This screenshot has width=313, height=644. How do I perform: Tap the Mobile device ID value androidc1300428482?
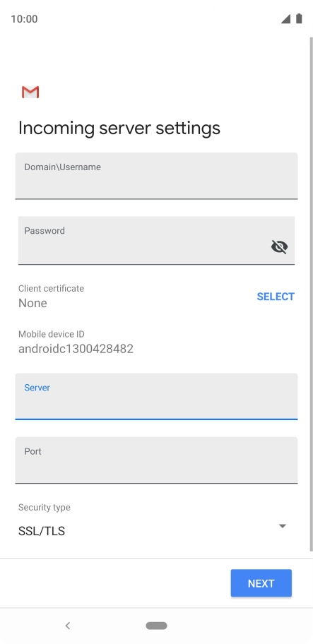click(76, 349)
